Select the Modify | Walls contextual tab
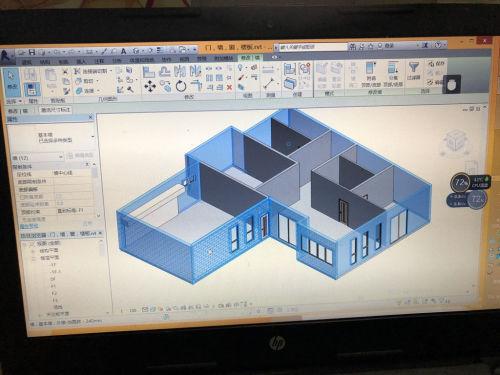The width and height of the screenshot is (500, 375). click(x=250, y=58)
